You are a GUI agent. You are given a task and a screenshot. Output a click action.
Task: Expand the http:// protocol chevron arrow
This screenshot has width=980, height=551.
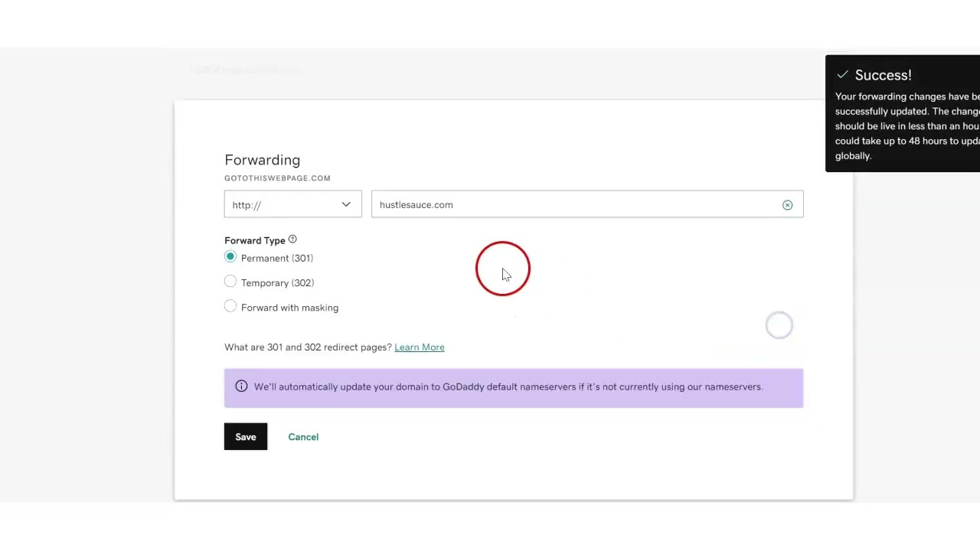(346, 205)
